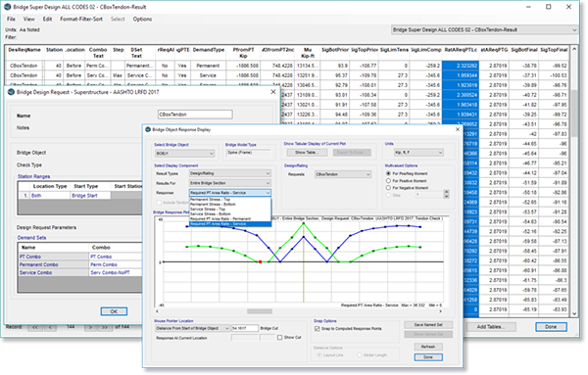Open the File menu
This screenshot has height=375, width=588.
[x=11, y=19]
